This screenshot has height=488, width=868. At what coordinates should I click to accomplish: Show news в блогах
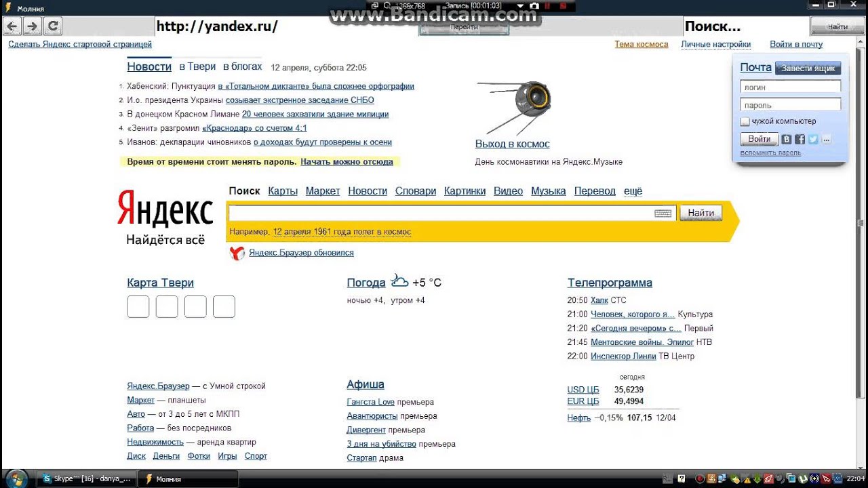(243, 66)
